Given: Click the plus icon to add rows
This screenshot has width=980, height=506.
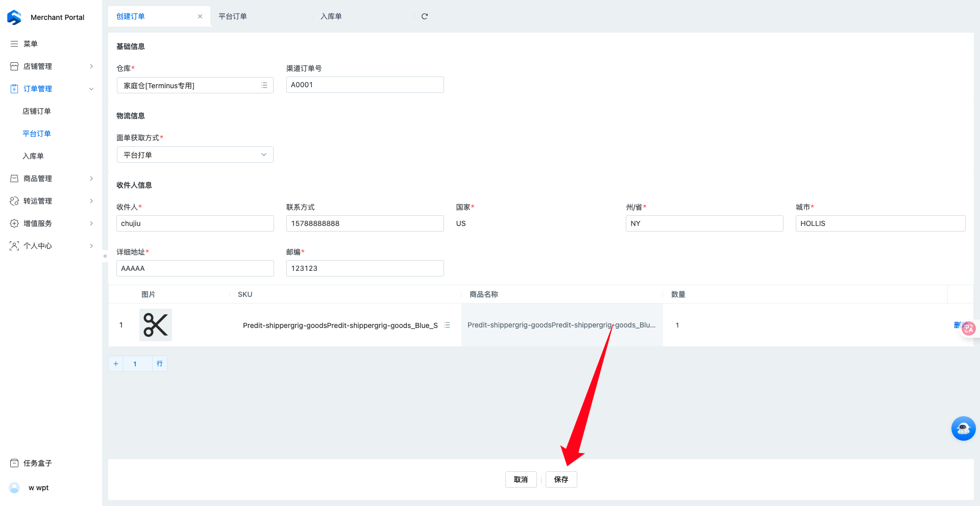Looking at the screenshot, I should [x=116, y=364].
